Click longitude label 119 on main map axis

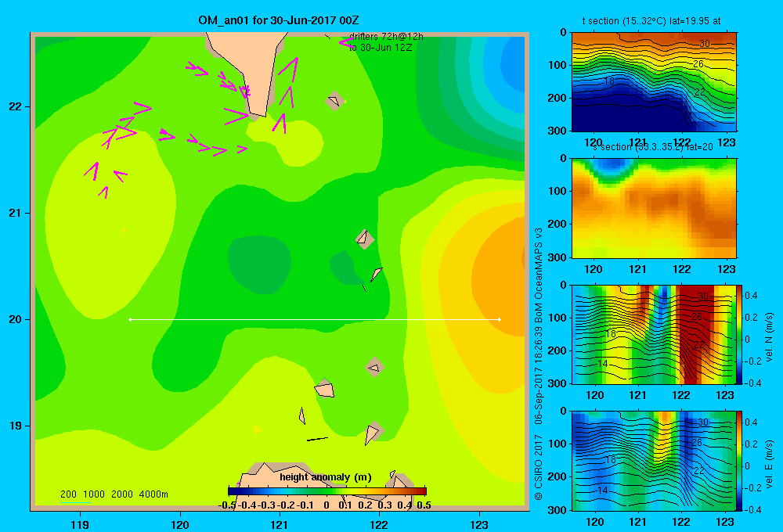80,524
